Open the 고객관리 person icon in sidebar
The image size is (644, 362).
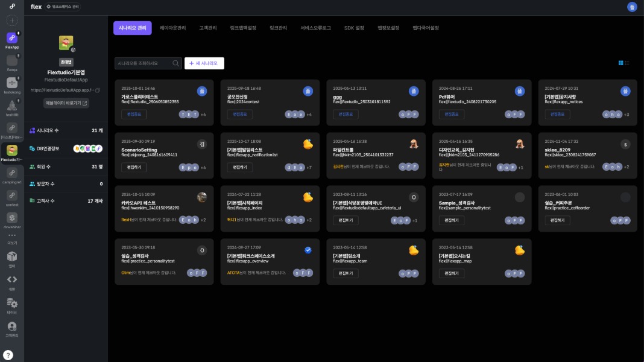(12, 326)
